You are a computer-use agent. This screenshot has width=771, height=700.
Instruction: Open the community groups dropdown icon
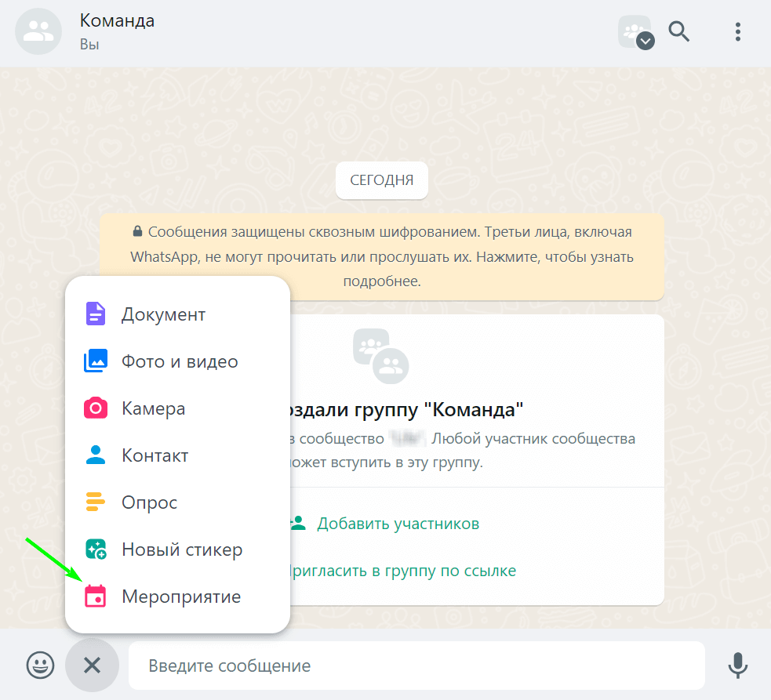(x=635, y=32)
